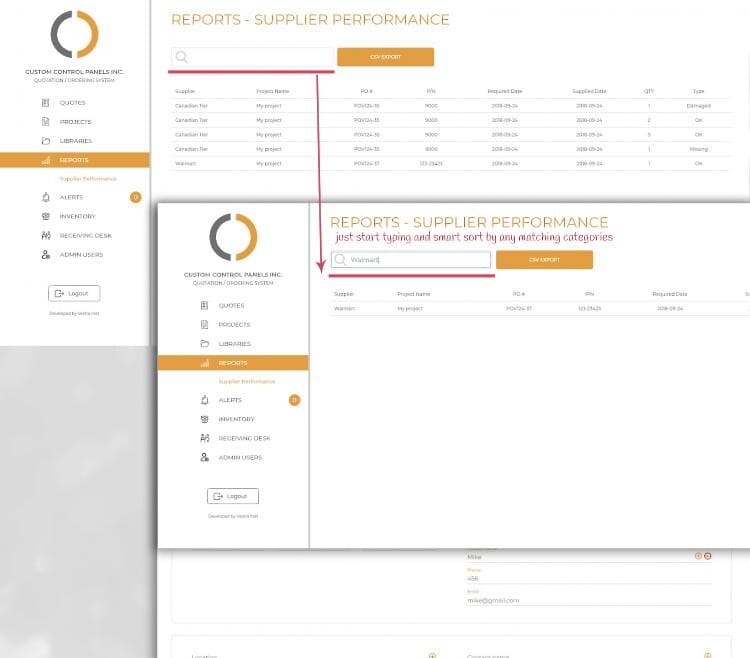Click the magnifier icon in the Walmart search box
Screen dimensions: 750x658
(x=340, y=260)
